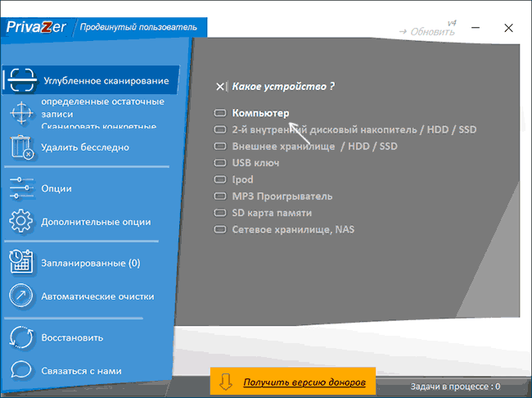Image resolution: width=532 pixels, height=398 pixels.
Task: Click the deep scan icon
Action: point(22,80)
